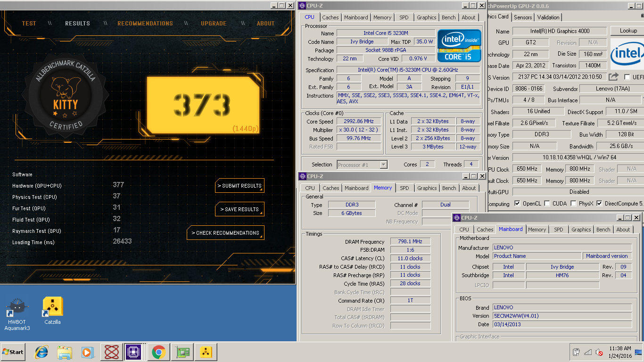Click SUBMIT RESULTS in Catzilla
The image size is (644, 362).
click(x=239, y=186)
